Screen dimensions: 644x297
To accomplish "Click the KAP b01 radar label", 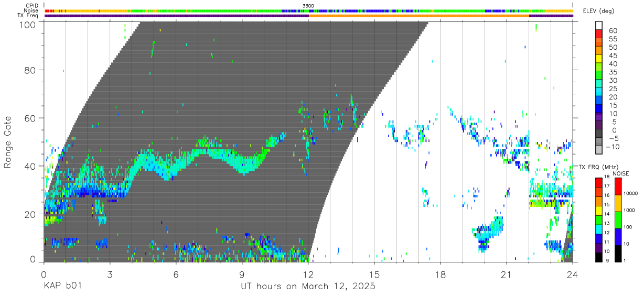I will (62, 287).
